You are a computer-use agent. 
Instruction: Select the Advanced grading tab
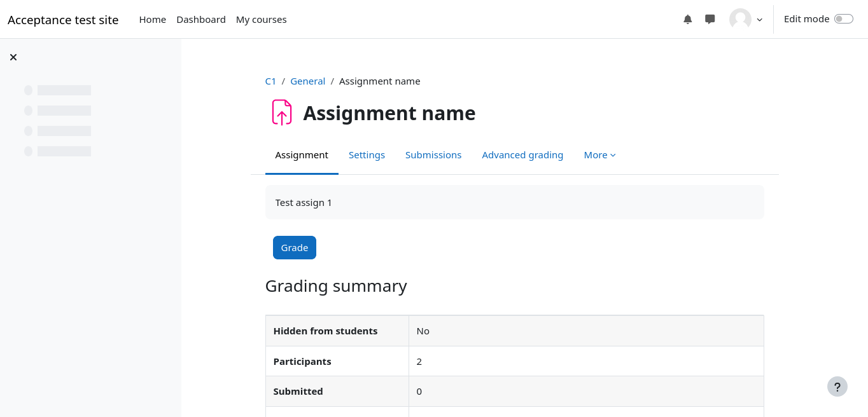click(x=522, y=155)
